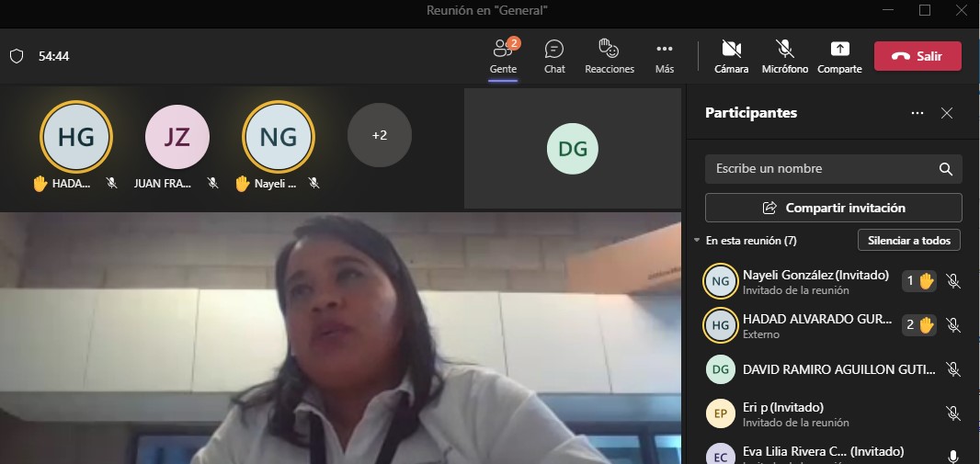
Task: Unmute the Micrófono
Action: 785,56
